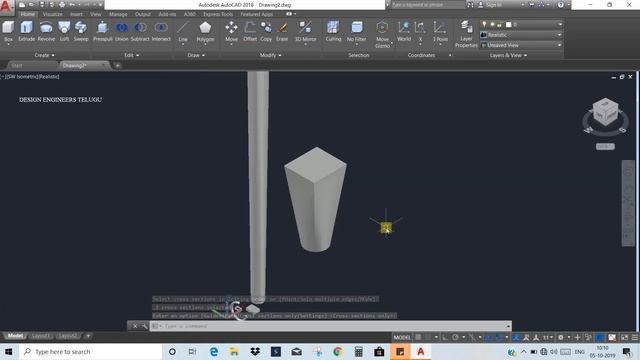Screen dimensions: 640x360
Task: Click the taskbar search box
Action: 91,351
